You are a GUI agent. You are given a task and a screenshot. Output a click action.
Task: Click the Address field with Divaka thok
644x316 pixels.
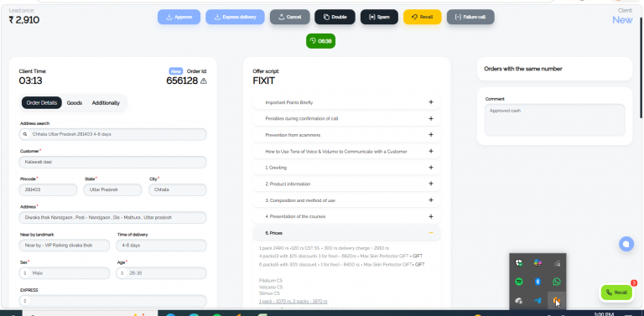click(112, 217)
